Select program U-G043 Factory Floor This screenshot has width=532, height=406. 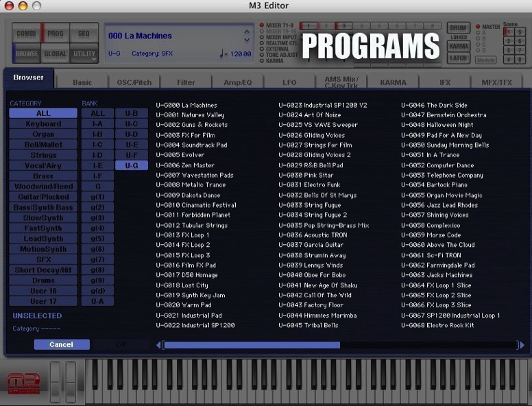(x=311, y=305)
